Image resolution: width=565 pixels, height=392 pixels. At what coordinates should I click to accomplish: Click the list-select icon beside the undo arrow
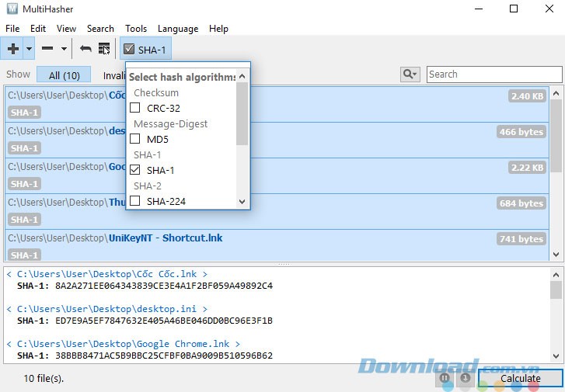pyautogui.click(x=104, y=49)
